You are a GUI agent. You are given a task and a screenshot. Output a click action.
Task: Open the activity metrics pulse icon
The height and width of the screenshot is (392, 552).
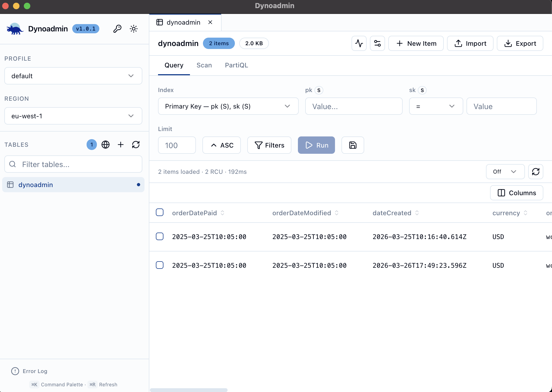(359, 43)
